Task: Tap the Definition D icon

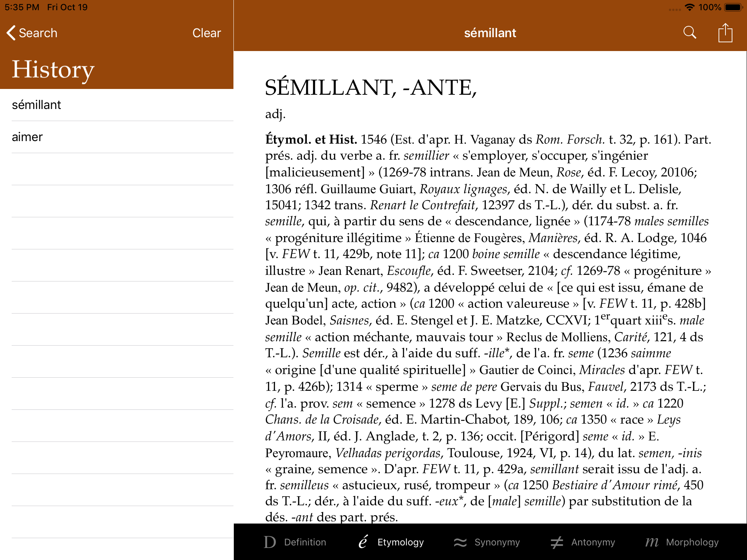Action: click(270, 542)
